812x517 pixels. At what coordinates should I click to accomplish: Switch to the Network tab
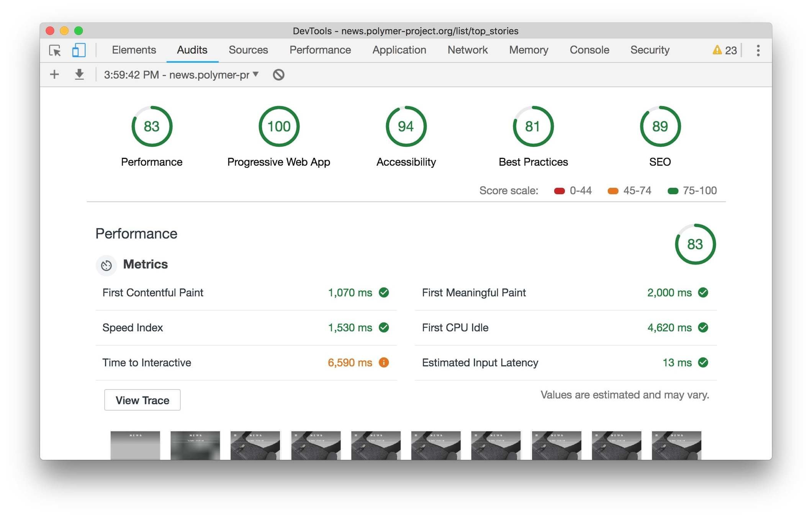[x=467, y=50]
